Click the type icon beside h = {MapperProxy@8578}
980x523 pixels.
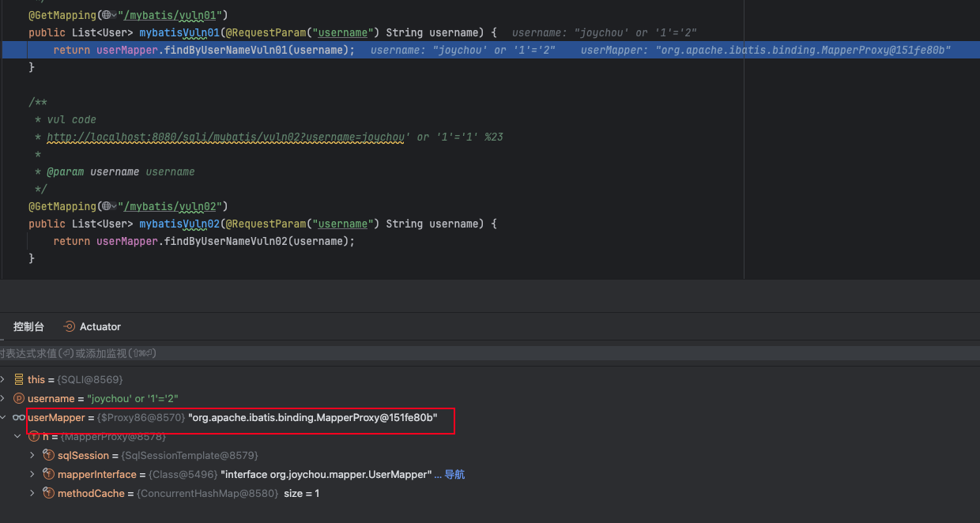pyautogui.click(x=34, y=436)
